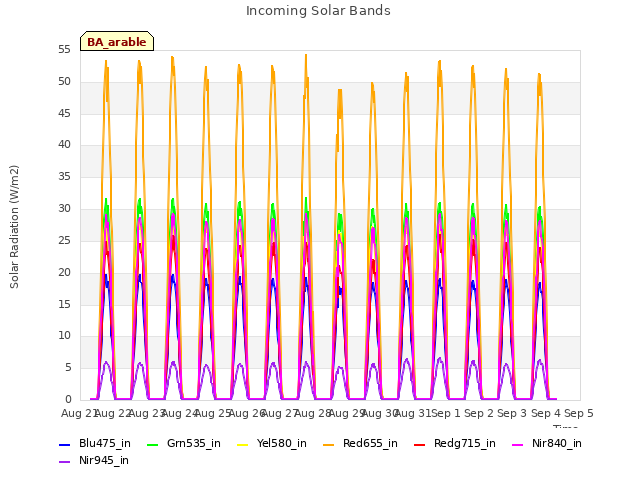Click the Aug 28 x-axis tick label
Image resolution: width=640 pixels, height=480 pixels.
313,413
